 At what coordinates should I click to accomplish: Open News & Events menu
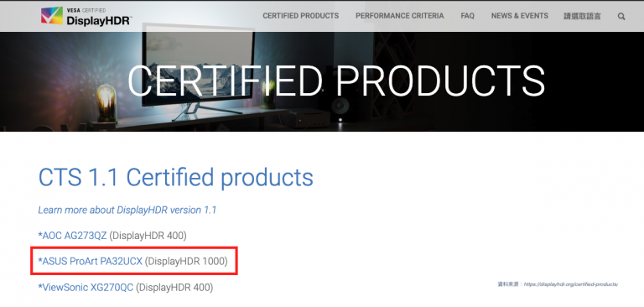point(520,16)
